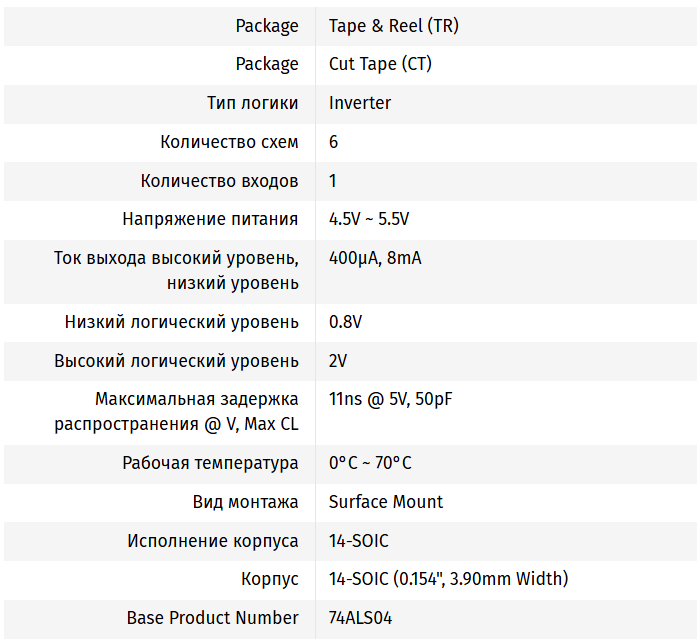This screenshot has width=697, height=642.
Task: Select the "Cut Tape (CT)" package value
Action: point(380,64)
